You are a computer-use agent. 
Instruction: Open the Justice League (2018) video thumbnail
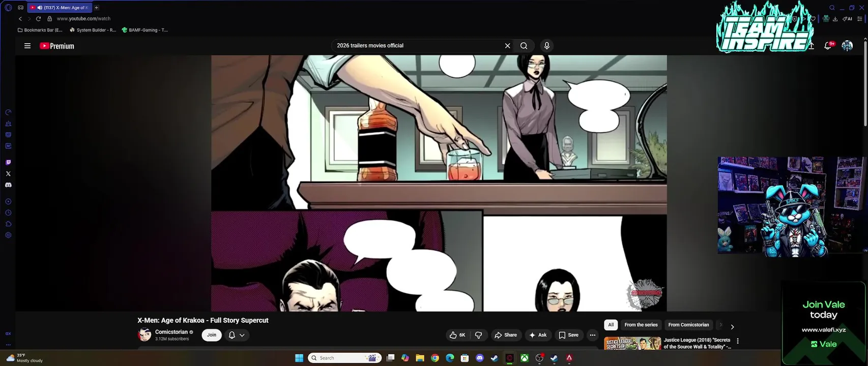pyautogui.click(x=632, y=343)
